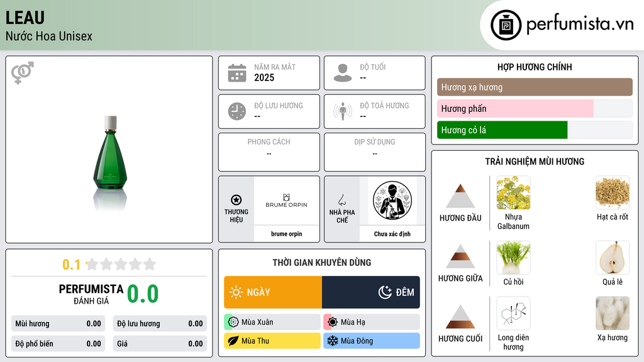Image resolution: width=644 pixels, height=362 pixels.
Task: Click the Mùa Thu season bar
Action: 272,341
